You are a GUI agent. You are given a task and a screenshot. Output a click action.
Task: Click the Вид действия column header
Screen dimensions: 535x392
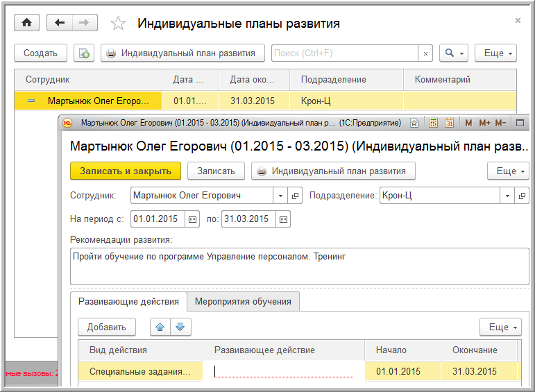click(141, 350)
